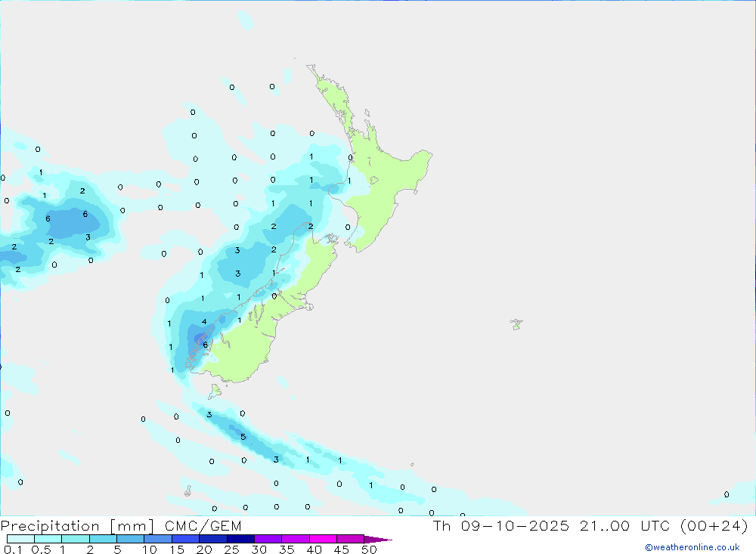Pick the 10–15 mm legend swatch
Viewport: 756px width, 554px height.
[x=158, y=539]
